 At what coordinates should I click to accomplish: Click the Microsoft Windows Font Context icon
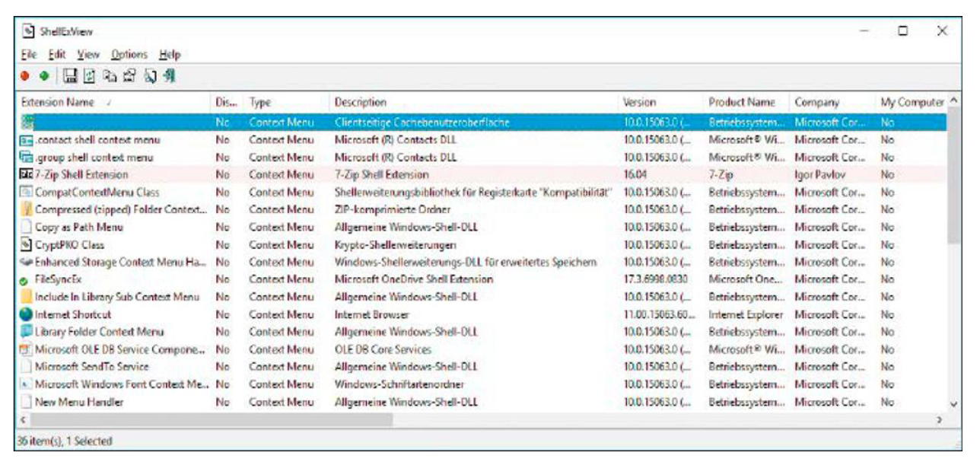coord(27,384)
